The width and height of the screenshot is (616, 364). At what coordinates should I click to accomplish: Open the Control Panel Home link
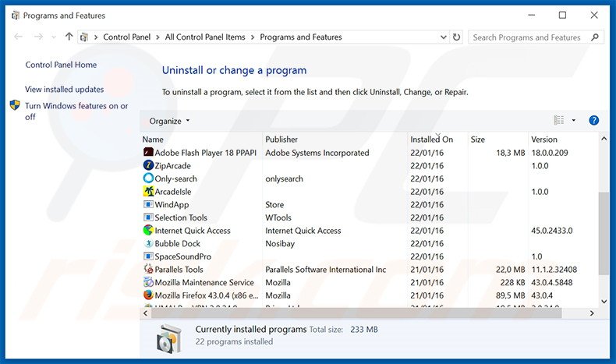(x=61, y=65)
